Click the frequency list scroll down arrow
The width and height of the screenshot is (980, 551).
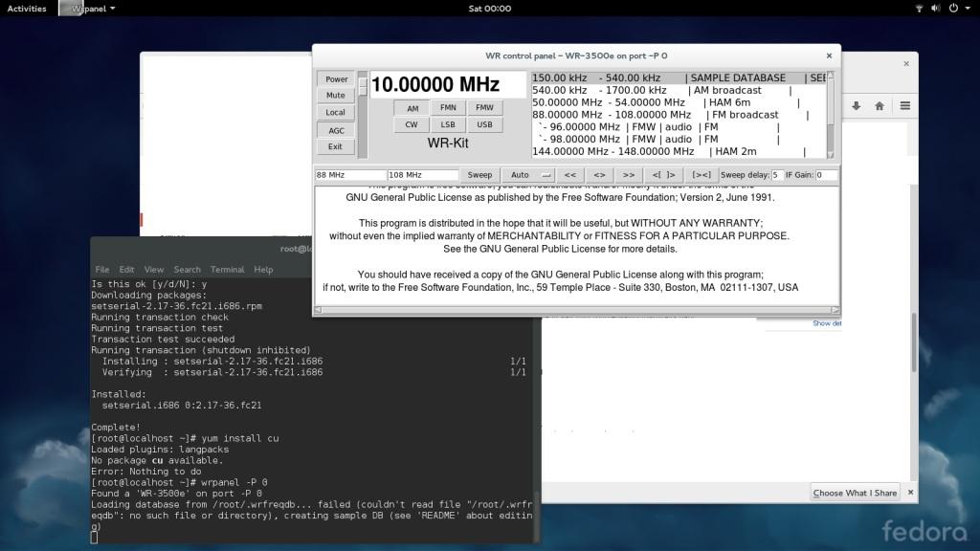coord(831,154)
